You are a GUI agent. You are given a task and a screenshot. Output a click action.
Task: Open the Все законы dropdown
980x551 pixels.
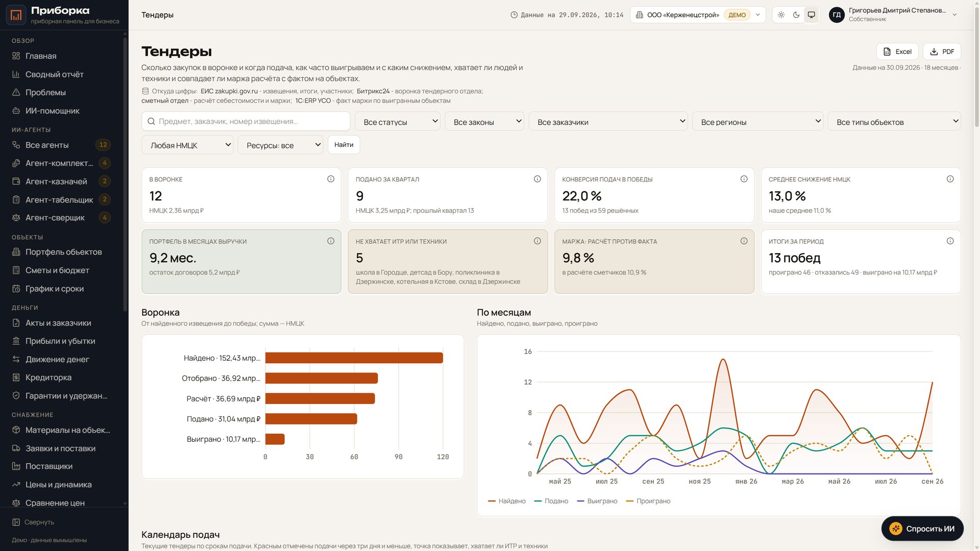[484, 121]
